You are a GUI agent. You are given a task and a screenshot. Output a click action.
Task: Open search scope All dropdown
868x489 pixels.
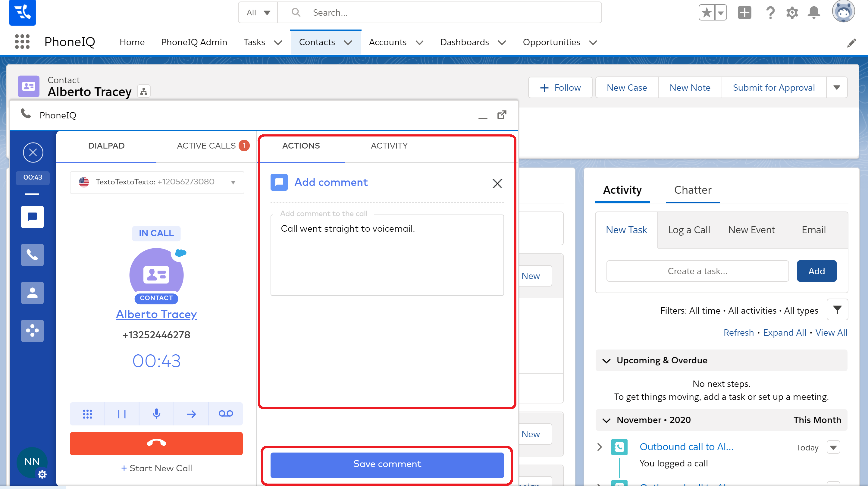[258, 13]
